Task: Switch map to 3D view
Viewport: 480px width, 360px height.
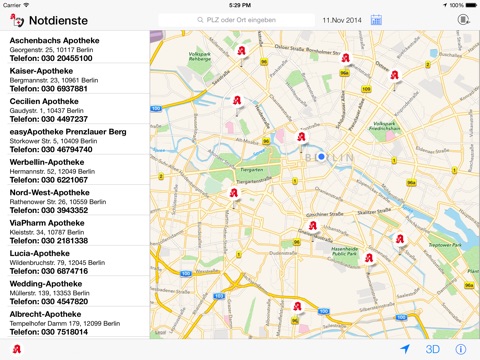Action: tap(433, 349)
